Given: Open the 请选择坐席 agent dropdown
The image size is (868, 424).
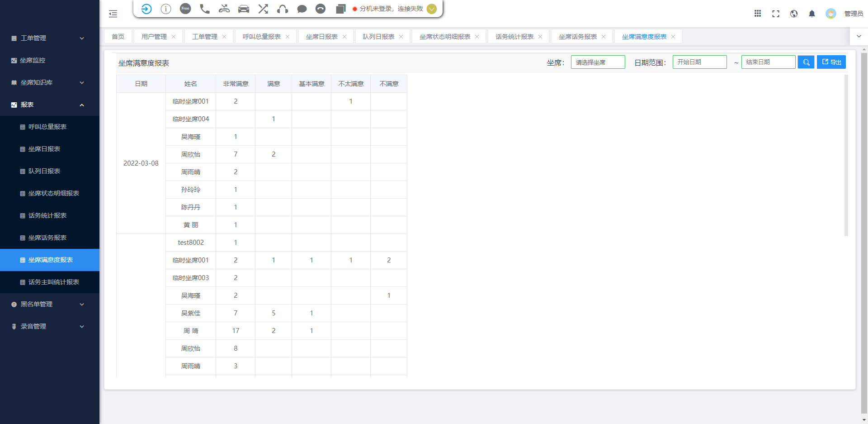Looking at the screenshot, I should (x=598, y=62).
